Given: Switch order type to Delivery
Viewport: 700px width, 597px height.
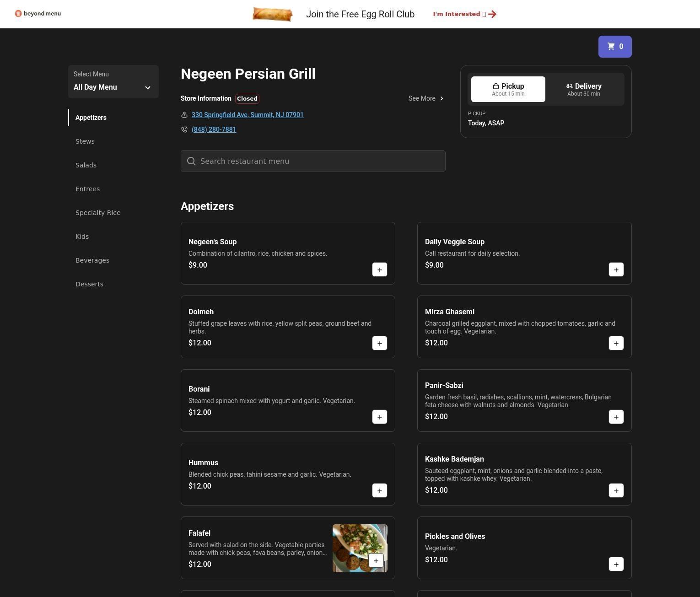Looking at the screenshot, I should (x=583, y=89).
